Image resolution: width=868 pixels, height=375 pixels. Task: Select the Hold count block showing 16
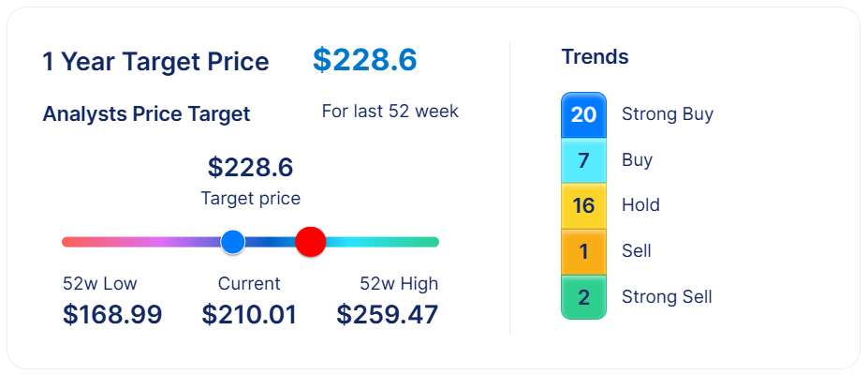[583, 205]
